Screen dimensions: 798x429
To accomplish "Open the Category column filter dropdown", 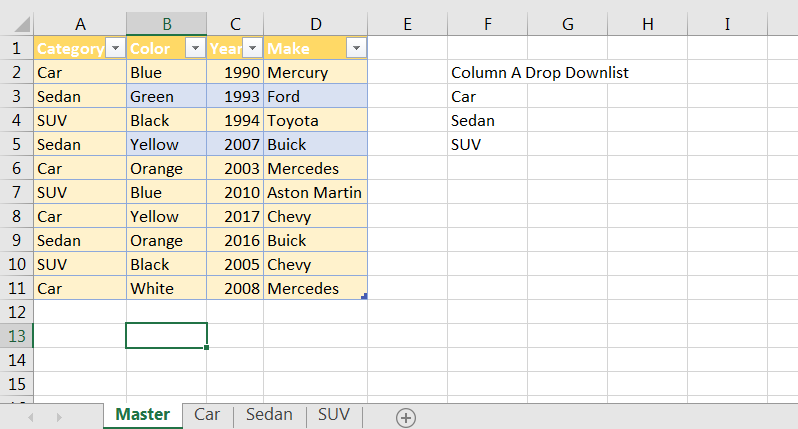I will tap(115, 48).
